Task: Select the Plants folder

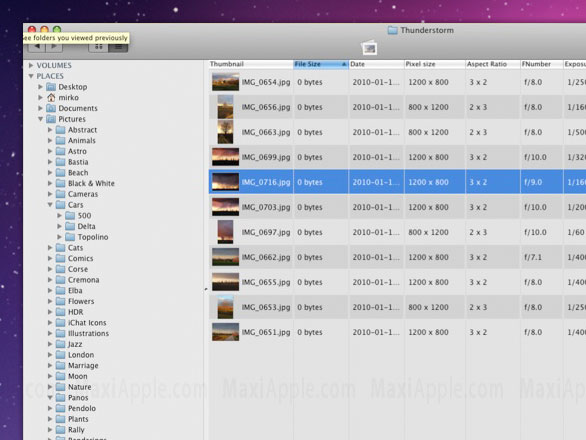Action: click(78, 419)
